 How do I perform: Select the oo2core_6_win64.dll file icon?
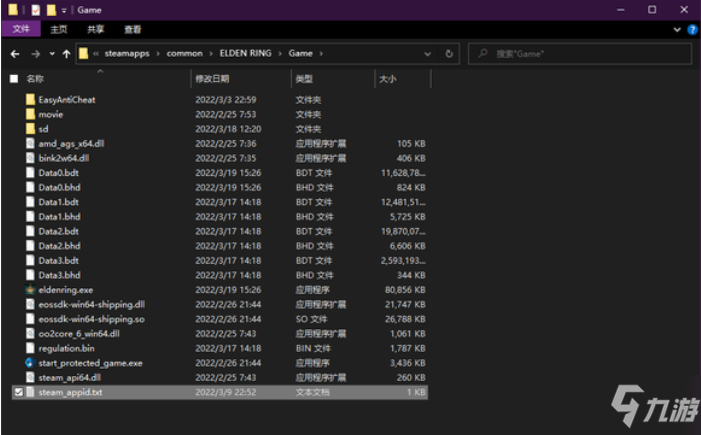tap(30, 334)
